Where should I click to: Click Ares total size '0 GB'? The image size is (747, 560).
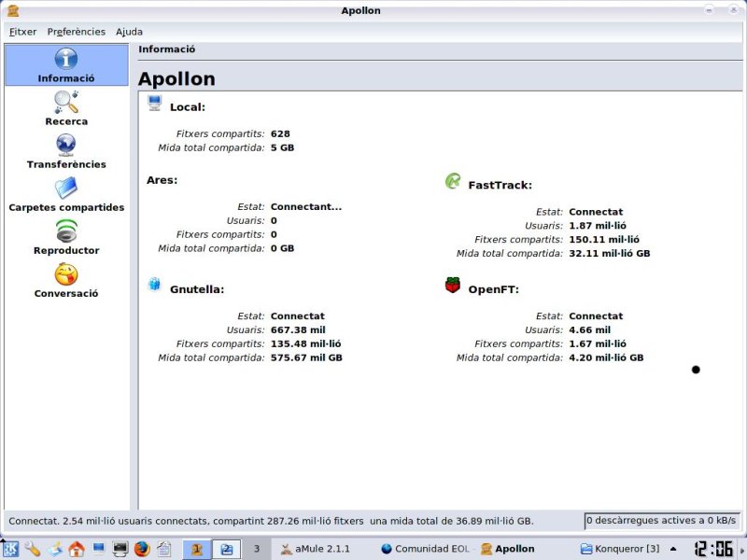click(x=282, y=248)
